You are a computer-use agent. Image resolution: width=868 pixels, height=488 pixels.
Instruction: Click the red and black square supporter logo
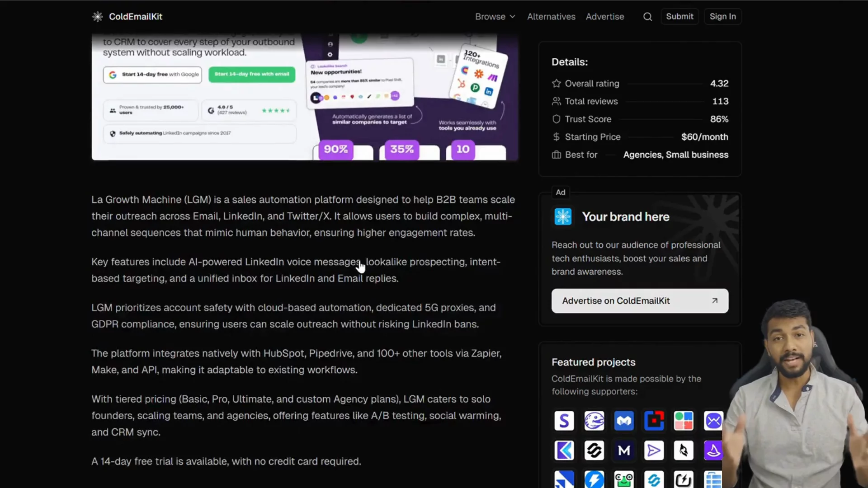654,420
